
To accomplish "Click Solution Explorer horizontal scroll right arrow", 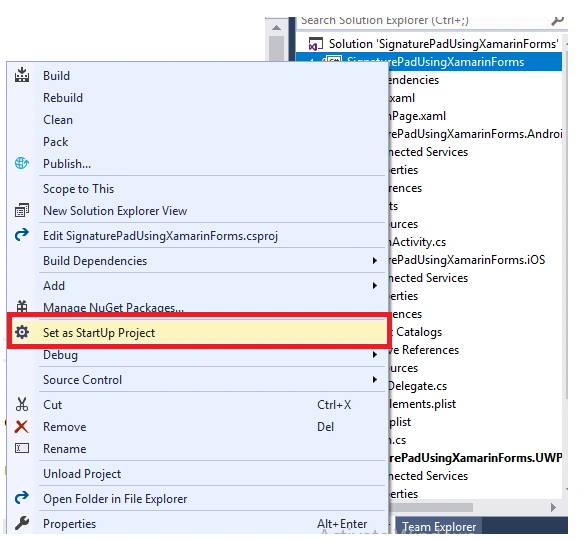I will tap(553, 507).
